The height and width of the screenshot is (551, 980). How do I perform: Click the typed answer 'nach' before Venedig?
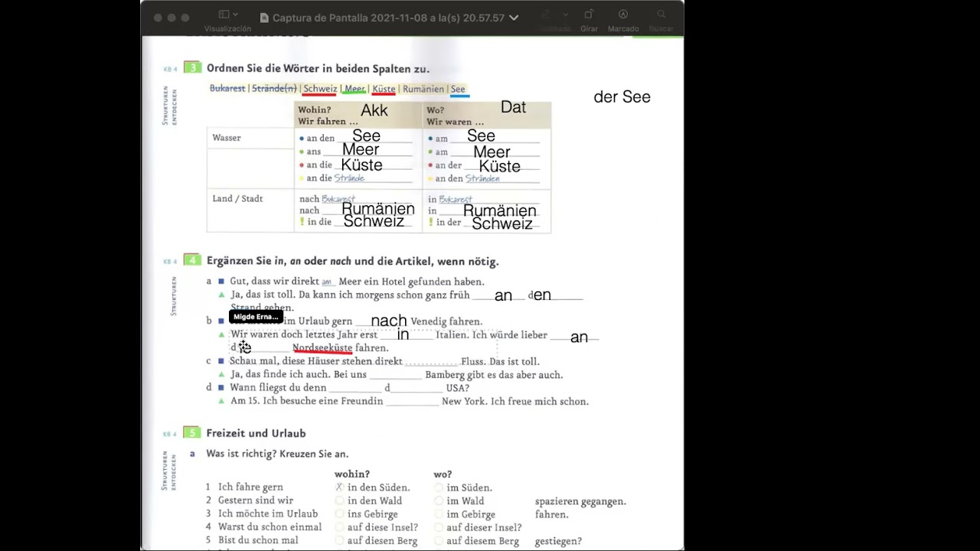389,321
